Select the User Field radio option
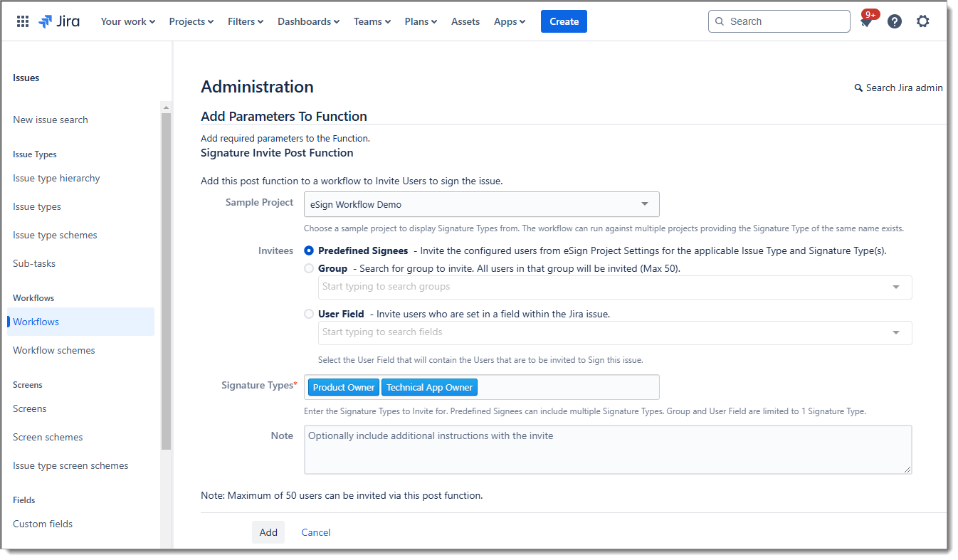Viewport: 958px width, 560px height. tap(309, 314)
